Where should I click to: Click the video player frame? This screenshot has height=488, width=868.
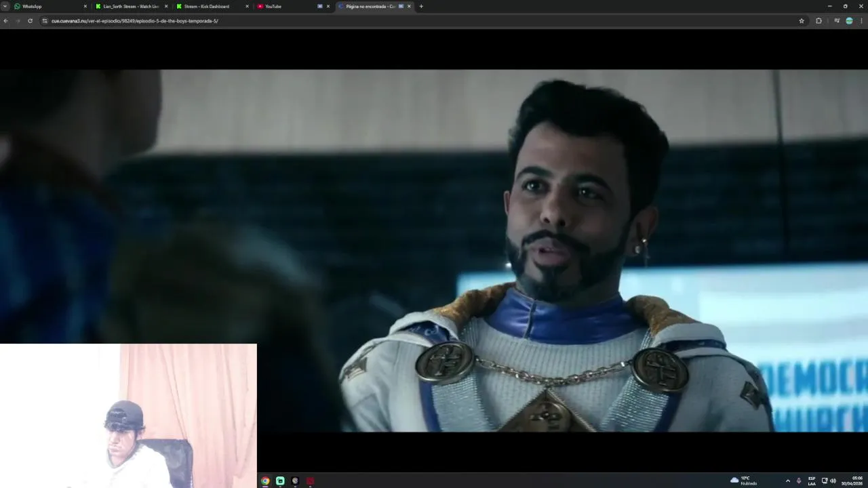coord(434,251)
